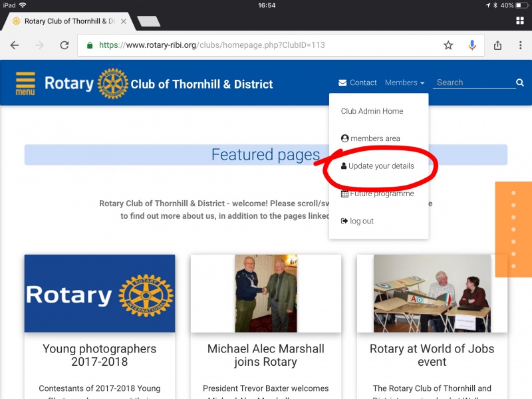Focus the Search input field
This screenshot has width=532, height=399.
474,82
